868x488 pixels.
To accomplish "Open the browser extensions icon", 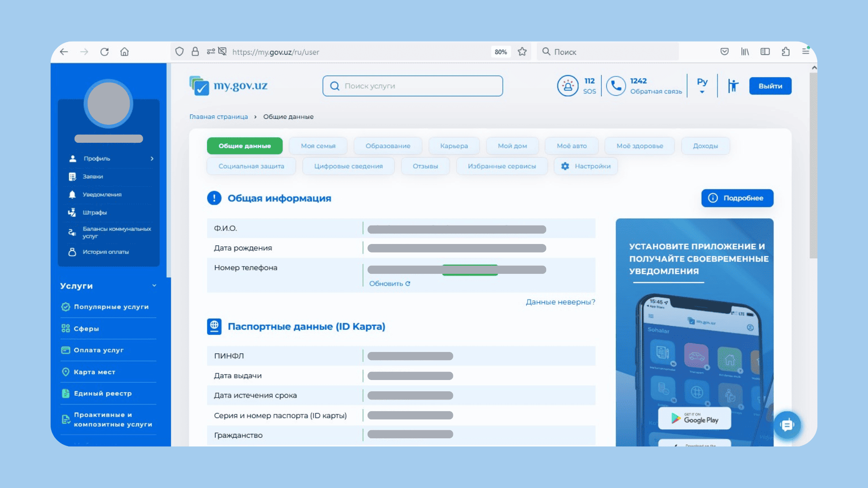I will 786,52.
